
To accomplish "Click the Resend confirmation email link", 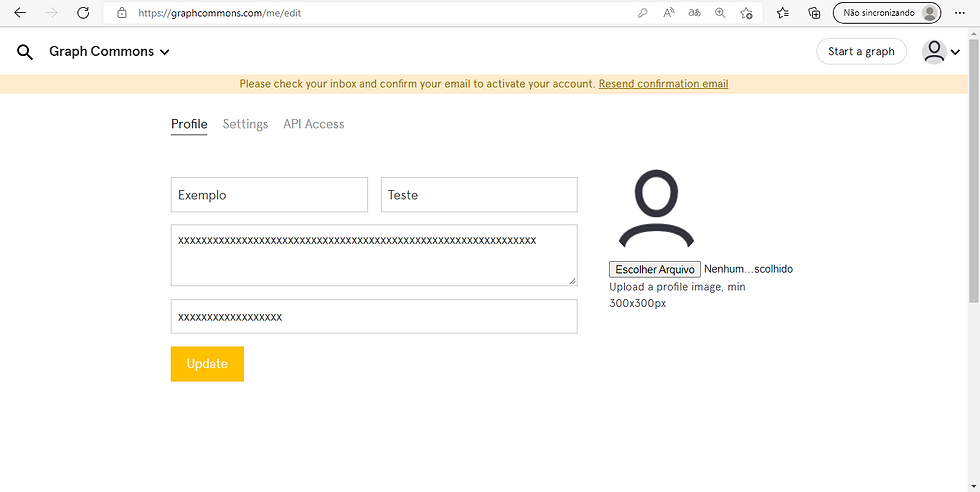I will 663,84.
